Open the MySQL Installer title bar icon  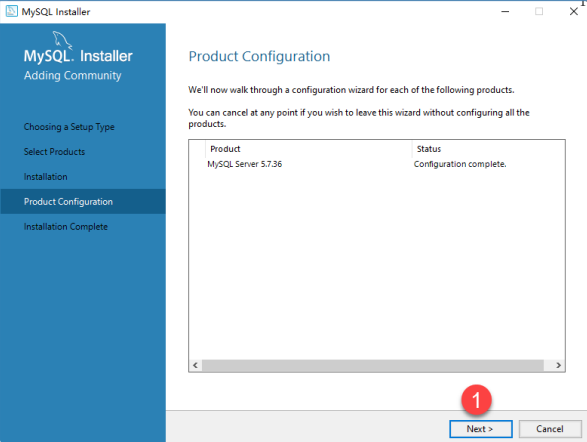click(11, 11)
